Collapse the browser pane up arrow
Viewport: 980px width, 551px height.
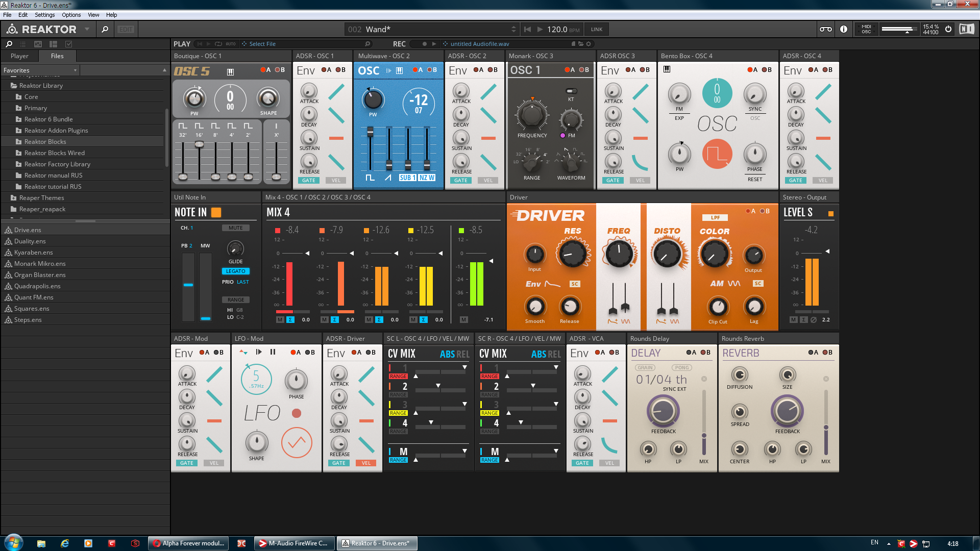pyautogui.click(x=164, y=70)
